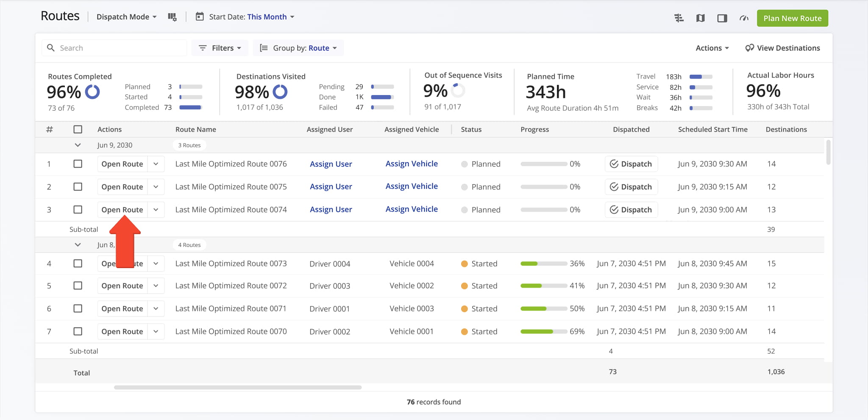Click the calendar icon beside Start Date
This screenshot has width=868, height=420.
[199, 17]
